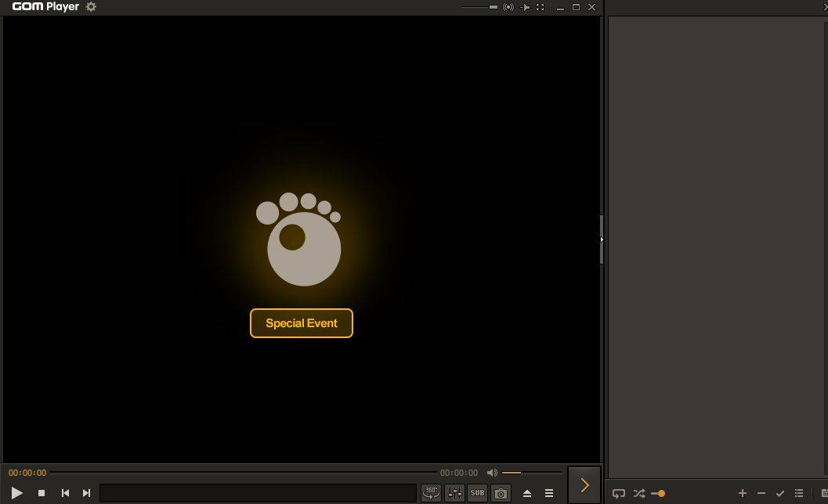The image size is (828, 504).
Task: Enter fullscreen mode from the title bar
Action: pos(541,7)
